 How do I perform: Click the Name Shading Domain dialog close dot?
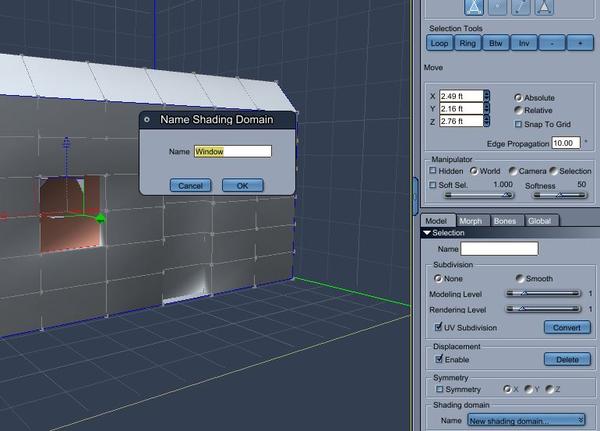[x=147, y=120]
